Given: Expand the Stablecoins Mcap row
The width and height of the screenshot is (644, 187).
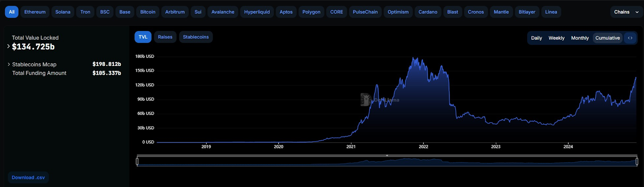Looking at the screenshot, I should tap(9, 64).
